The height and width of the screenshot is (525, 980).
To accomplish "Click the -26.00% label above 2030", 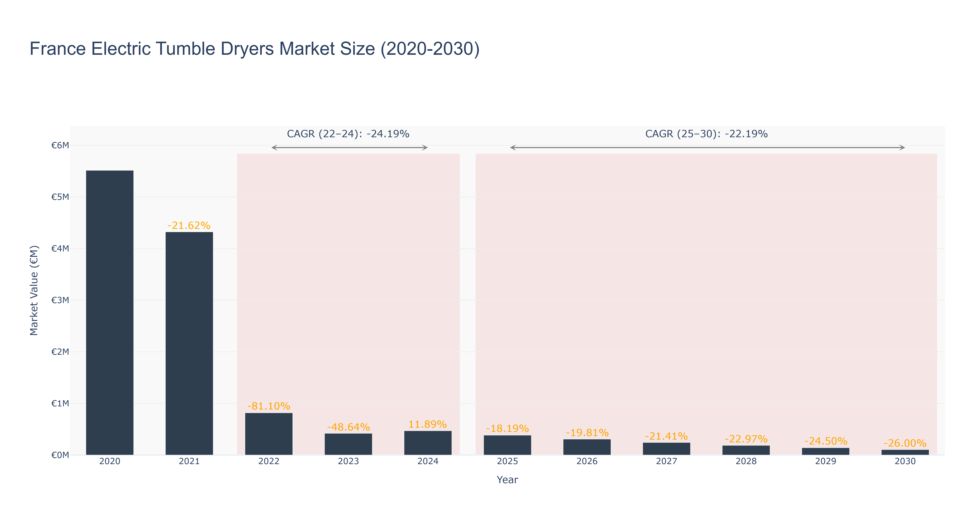I will point(905,443).
